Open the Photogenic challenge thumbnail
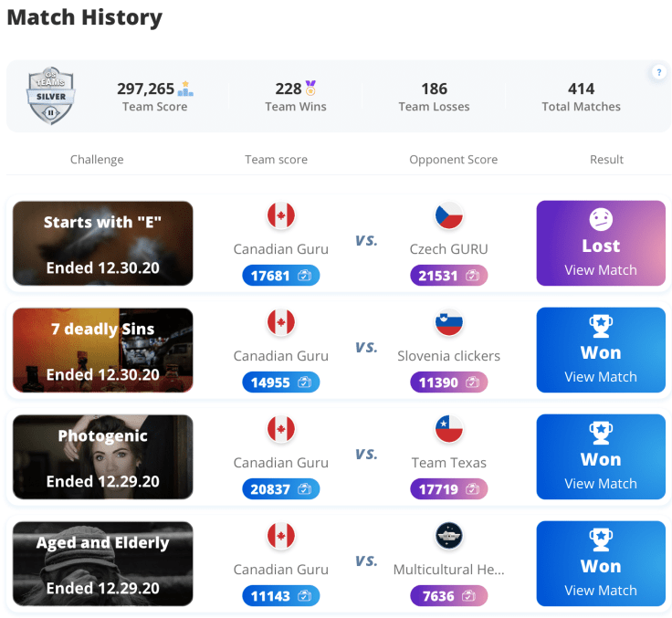Screen dimensions: 672x618 point(103,457)
